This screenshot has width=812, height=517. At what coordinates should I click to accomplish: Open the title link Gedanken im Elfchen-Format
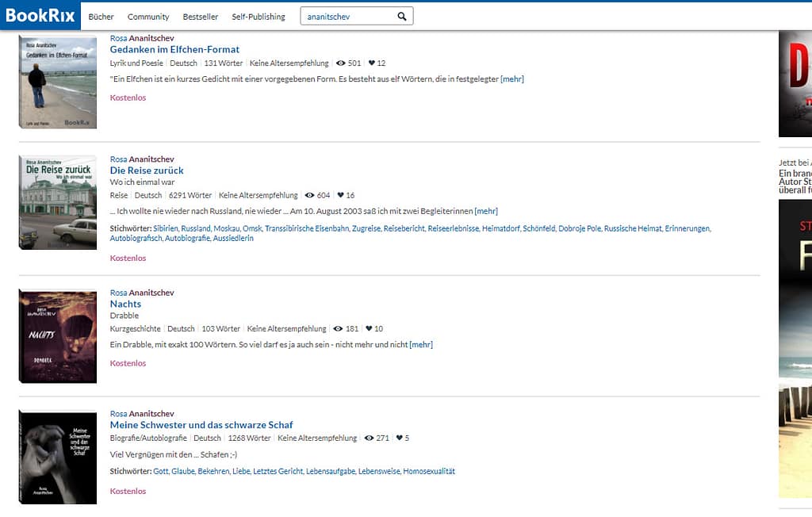[174, 50]
